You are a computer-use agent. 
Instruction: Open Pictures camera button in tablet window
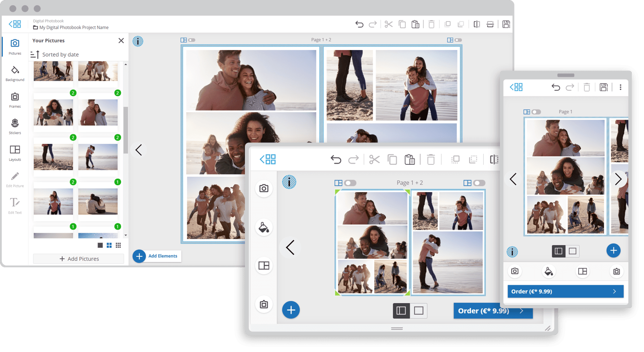264,189
